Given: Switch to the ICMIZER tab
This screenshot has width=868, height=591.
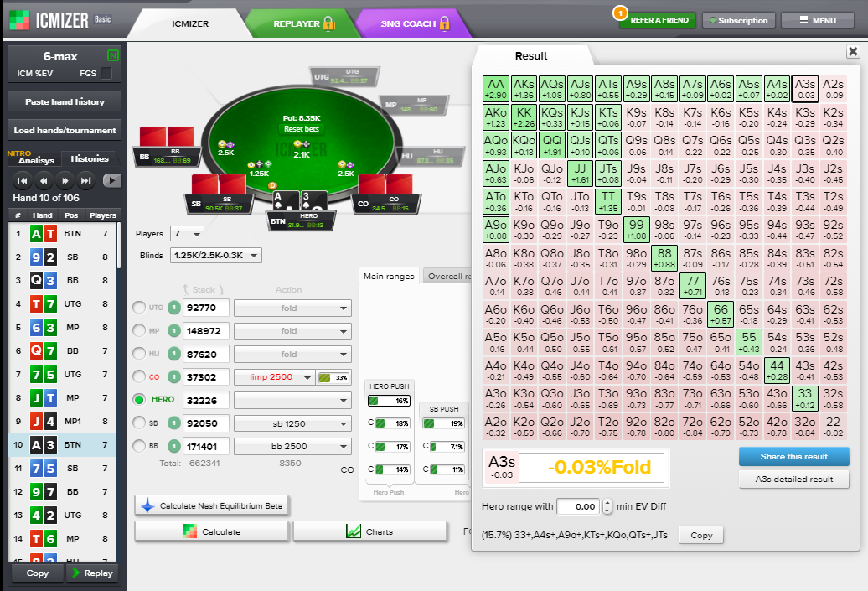Looking at the screenshot, I should (190, 23).
